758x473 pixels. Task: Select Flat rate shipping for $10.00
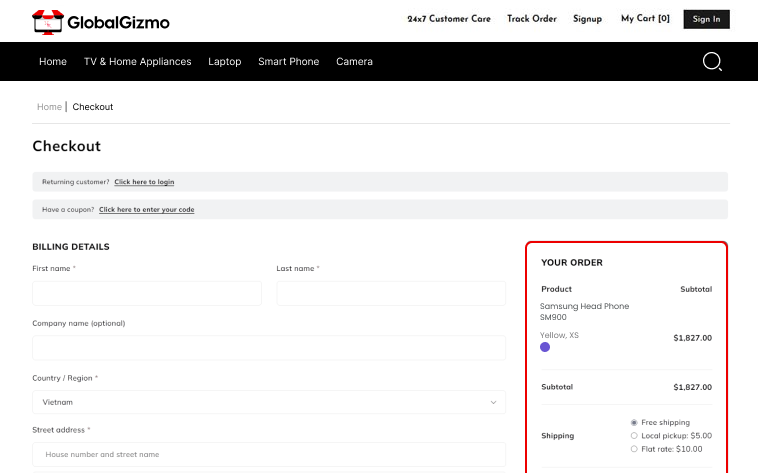pyautogui.click(x=634, y=449)
